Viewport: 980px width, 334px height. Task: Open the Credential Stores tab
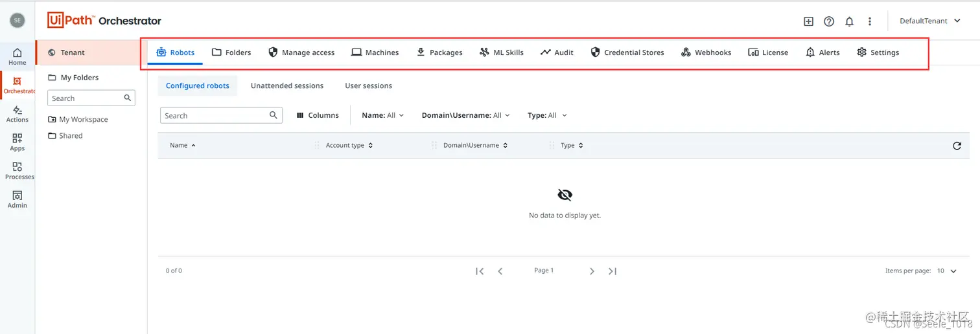[627, 52]
